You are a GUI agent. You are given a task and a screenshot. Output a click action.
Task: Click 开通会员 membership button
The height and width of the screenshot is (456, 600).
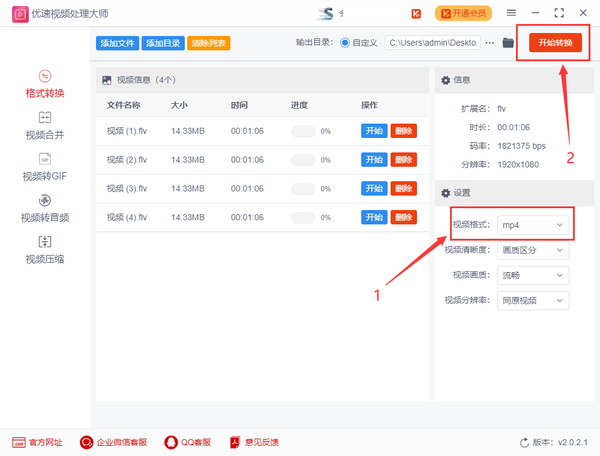coord(463,13)
